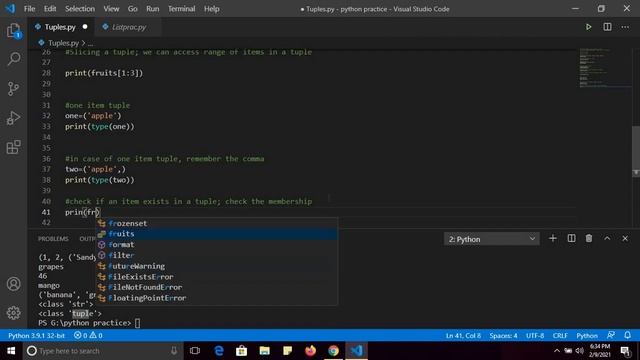640x360 pixels.
Task: Open the Terminal menu
Action: point(181,9)
